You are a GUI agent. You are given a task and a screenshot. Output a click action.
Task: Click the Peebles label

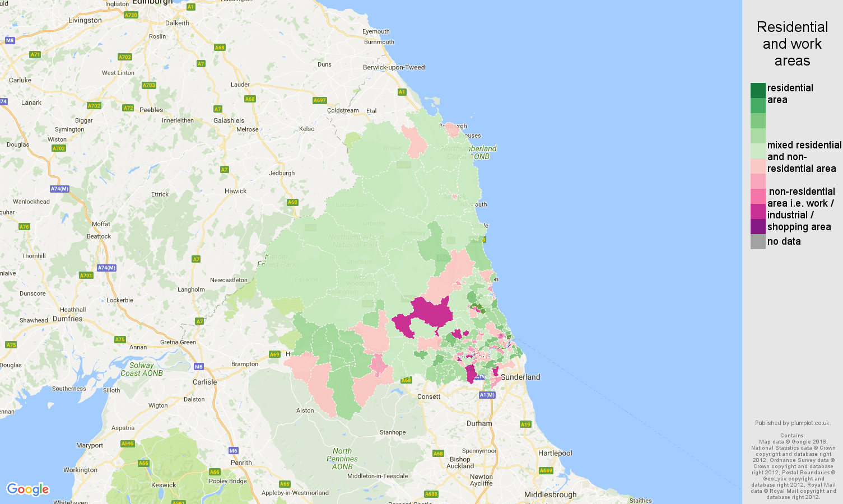(x=151, y=110)
